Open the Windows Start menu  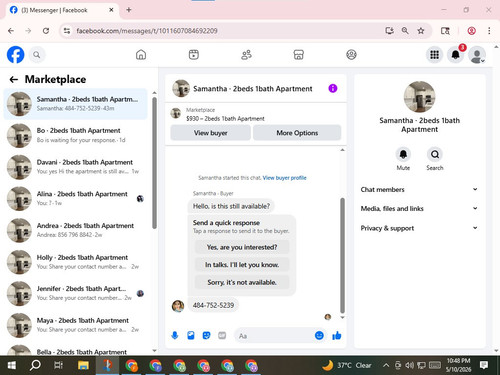12,366
